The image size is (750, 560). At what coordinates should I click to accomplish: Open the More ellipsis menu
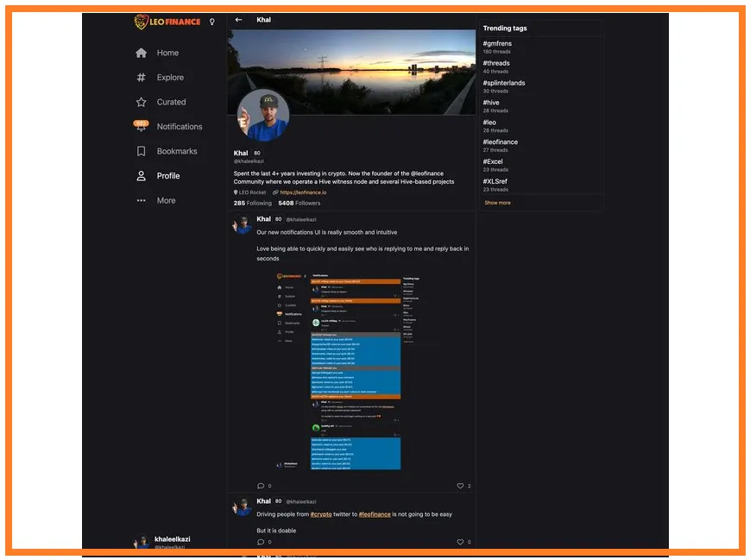pos(141,200)
